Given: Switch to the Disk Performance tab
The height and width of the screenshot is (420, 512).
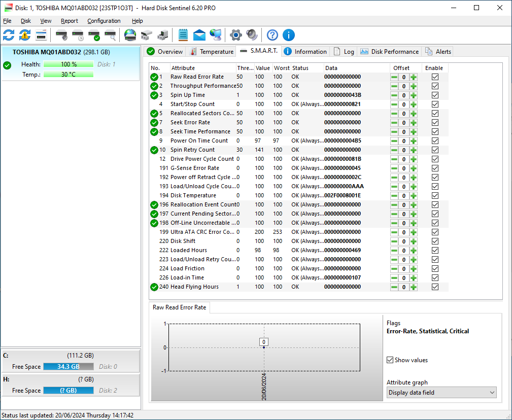Looking at the screenshot, I should click(x=390, y=52).
